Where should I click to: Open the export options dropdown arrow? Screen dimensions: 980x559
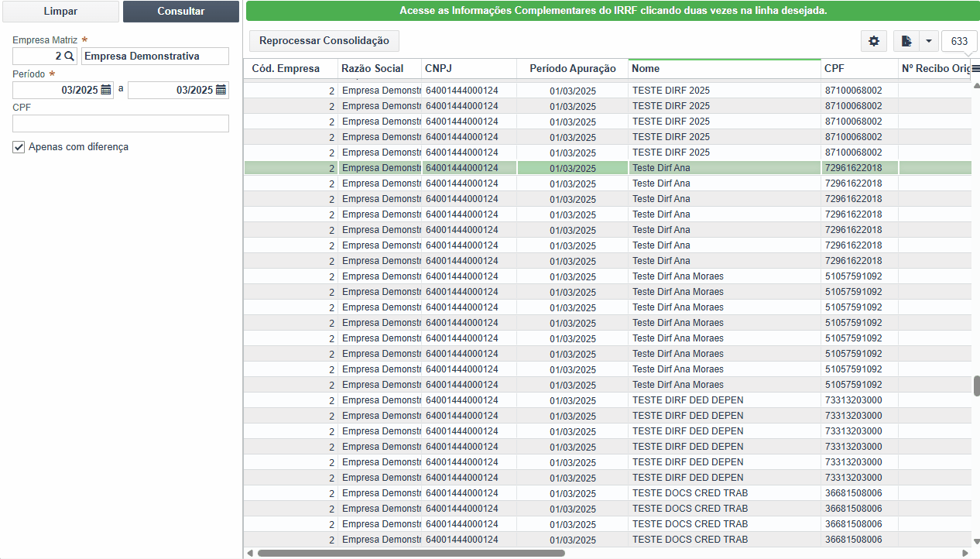click(928, 41)
